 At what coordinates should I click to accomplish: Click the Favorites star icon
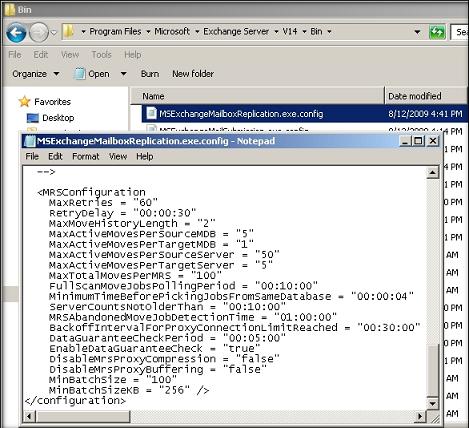coord(24,101)
